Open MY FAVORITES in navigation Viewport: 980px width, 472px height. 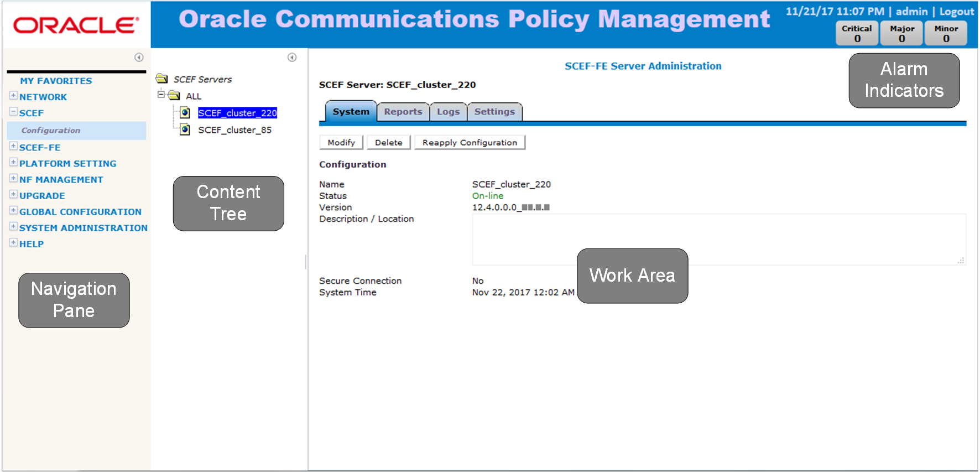pos(56,81)
